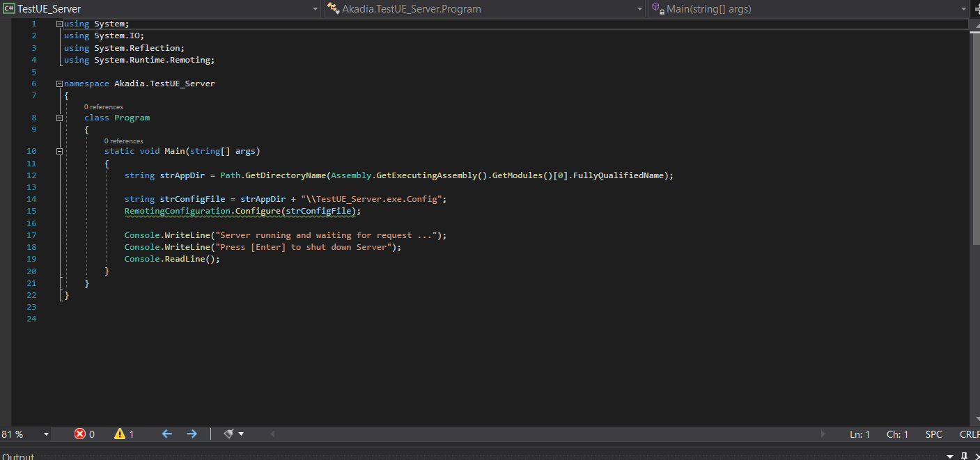Open the code cleanup profile dropdown arrow

tap(241, 434)
